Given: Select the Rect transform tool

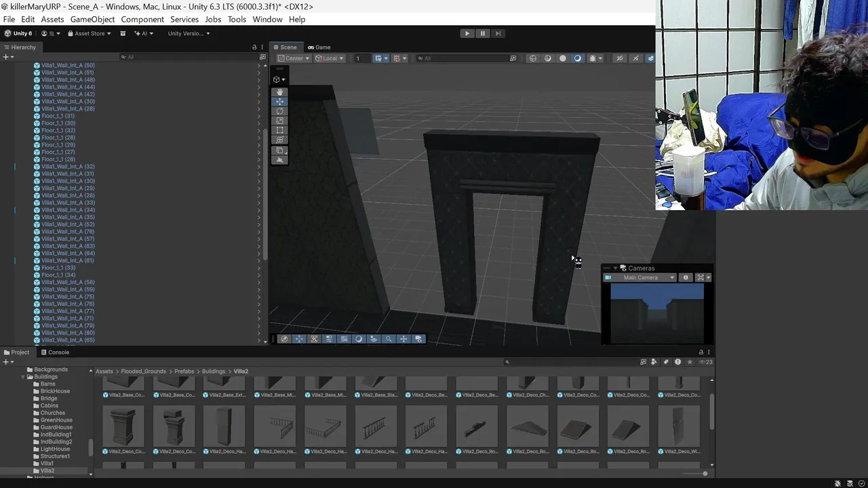Looking at the screenshot, I should (279, 130).
